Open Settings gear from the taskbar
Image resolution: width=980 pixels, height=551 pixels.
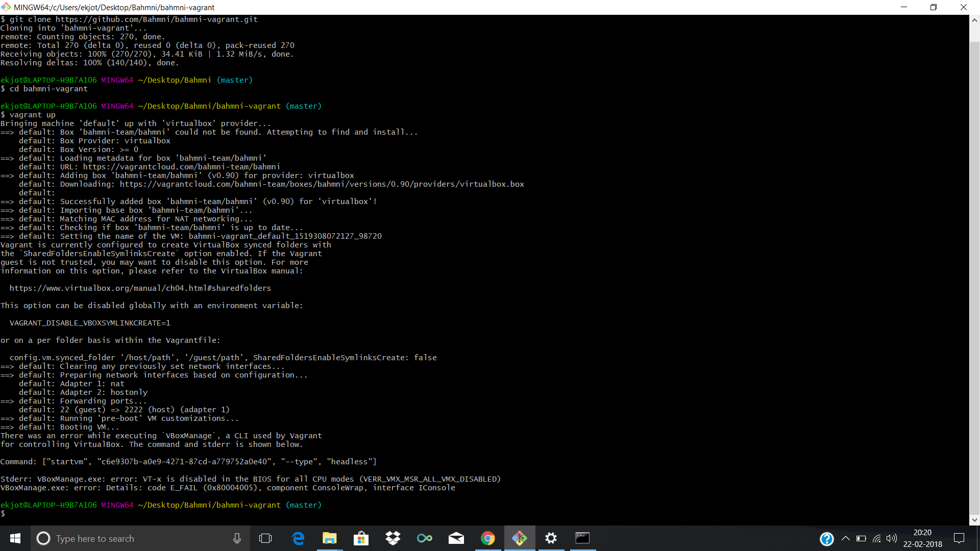[551, 538]
